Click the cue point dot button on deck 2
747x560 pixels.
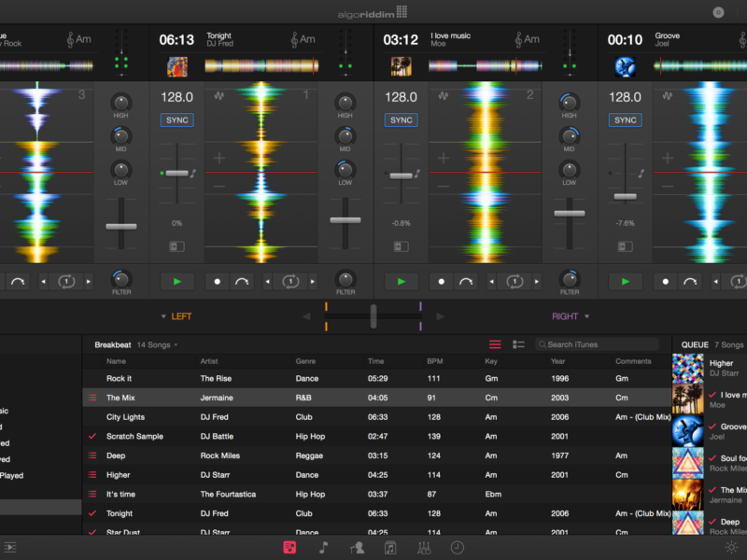pyautogui.click(x=442, y=281)
